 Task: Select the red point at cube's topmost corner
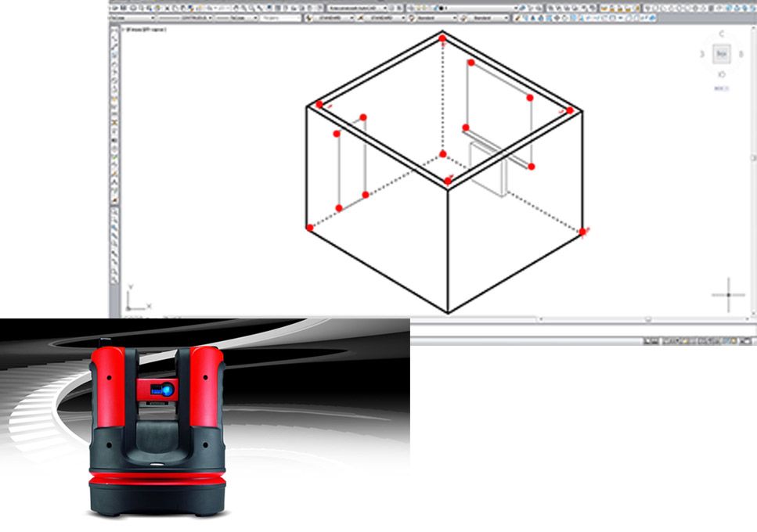442,38
